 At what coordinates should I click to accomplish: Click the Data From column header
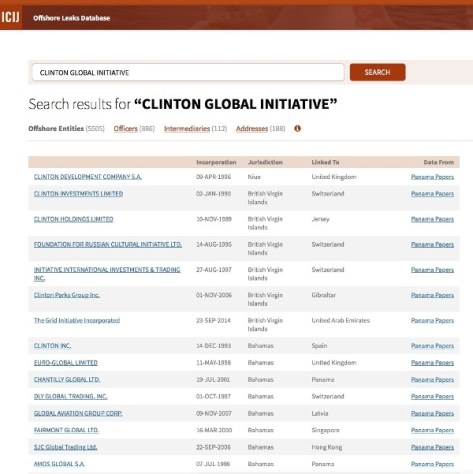[439, 162]
